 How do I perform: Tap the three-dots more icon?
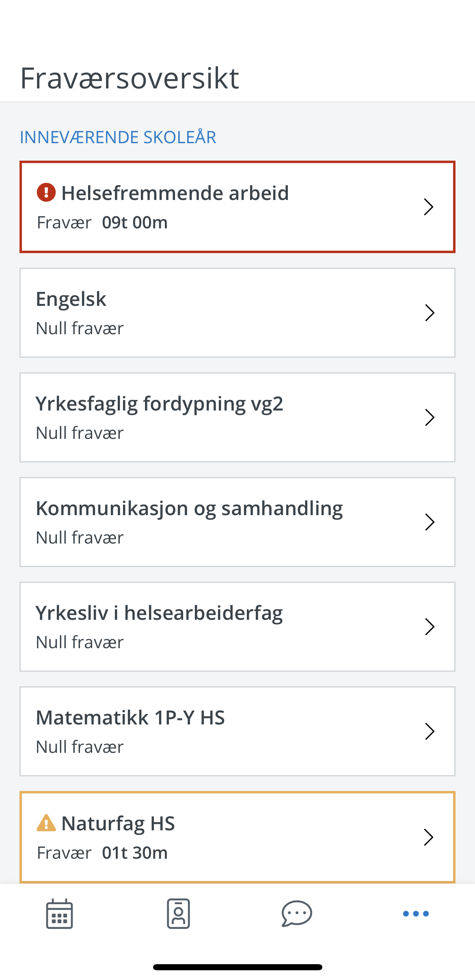tap(416, 913)
